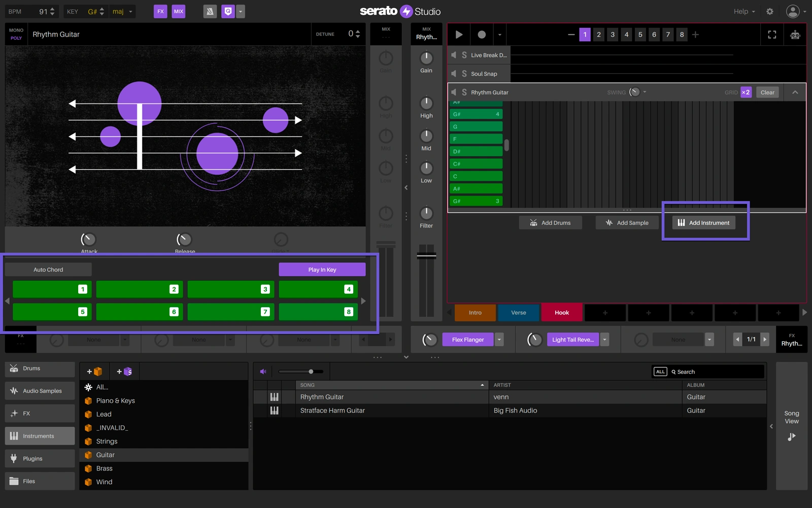This screenshot has width=812, height=508.
Task: Collapse the Rhythm Guitar deck
Action: point(795,92)
